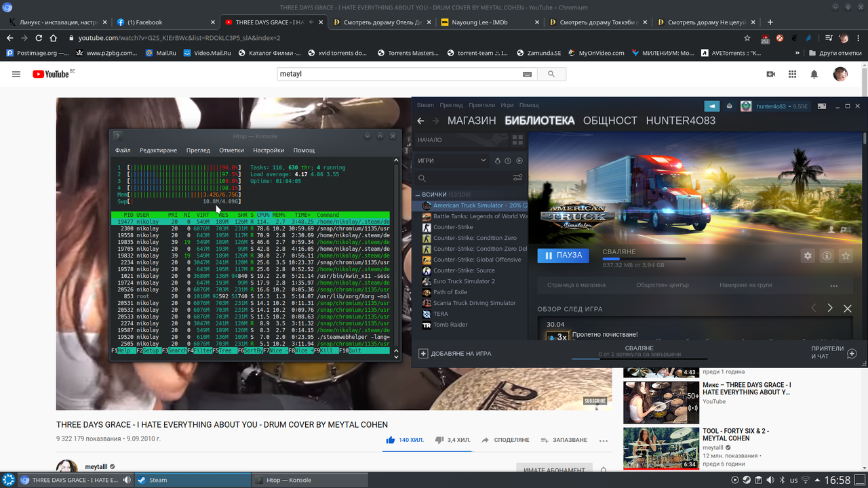Screen dimensions: 868x488
Task: Open Chromium three-dot menu
Action: (859, 38)
